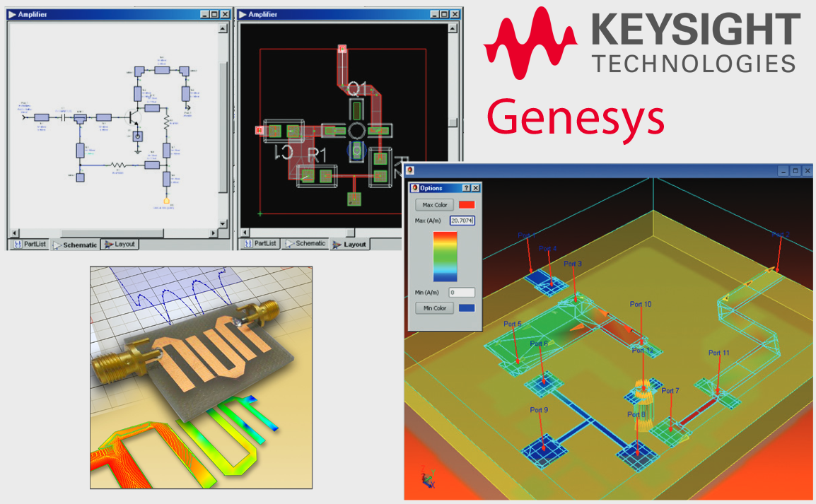The height and width of the screenshot is (504, 816).
Task: Maximize the 3D viewer window
Action: (795, 170)
